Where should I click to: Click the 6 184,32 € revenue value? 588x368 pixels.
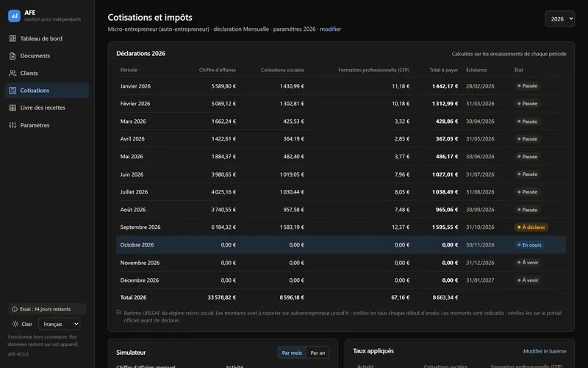pyautogui.click(x=223, y=227)
